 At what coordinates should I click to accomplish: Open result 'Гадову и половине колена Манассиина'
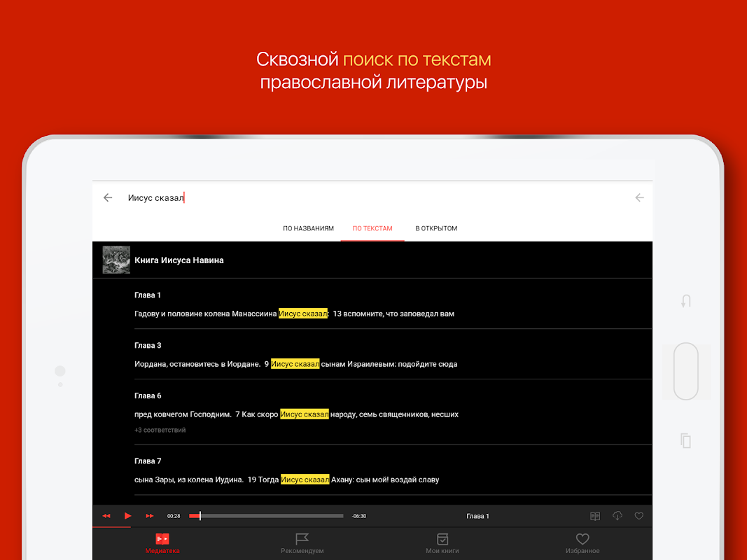[x=295, y=314]
